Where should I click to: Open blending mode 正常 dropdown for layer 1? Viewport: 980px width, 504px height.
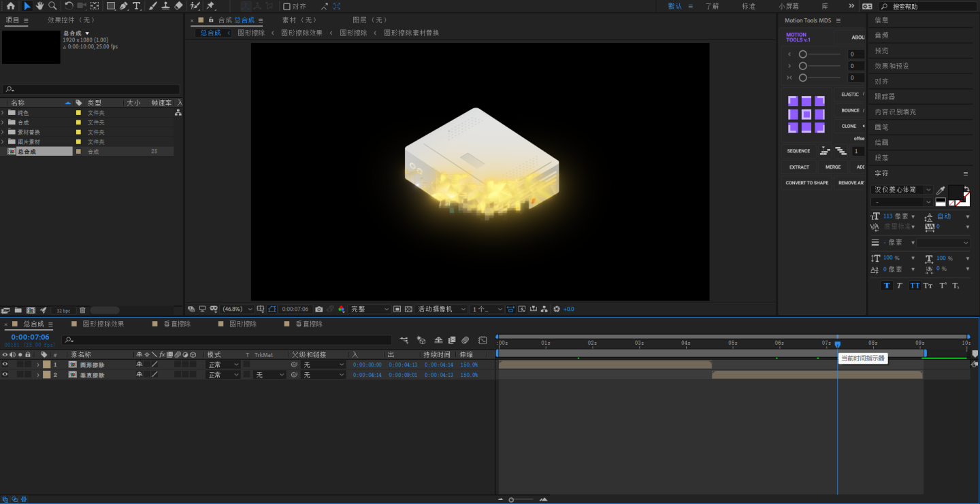223,365
